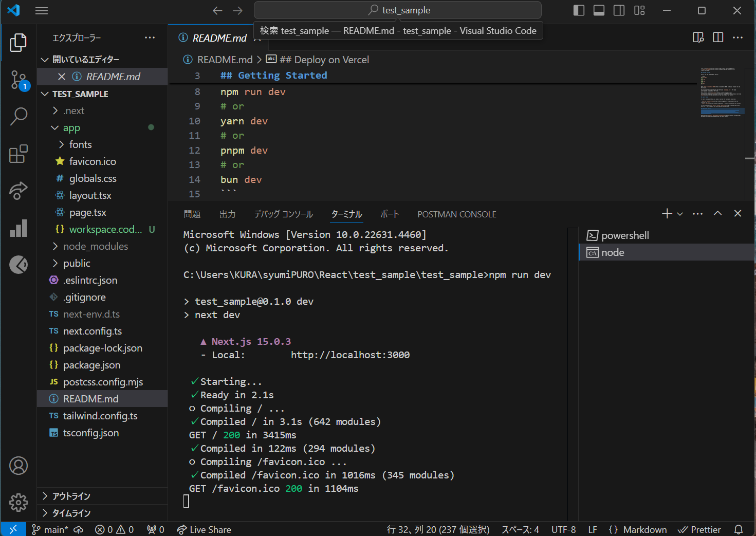Expand the .next folder
Screen dimensions: 756x536
(x=103, y=111)
